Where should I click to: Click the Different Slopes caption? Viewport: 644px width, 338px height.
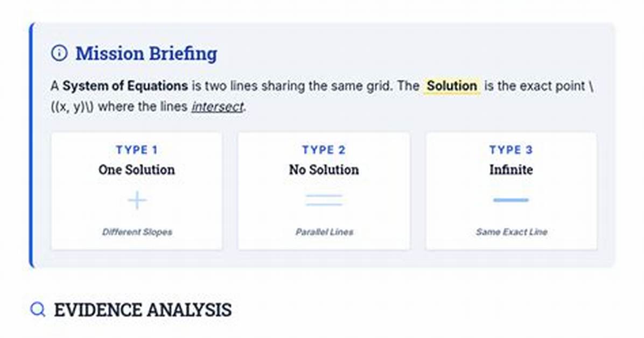(x=137, y=232)
